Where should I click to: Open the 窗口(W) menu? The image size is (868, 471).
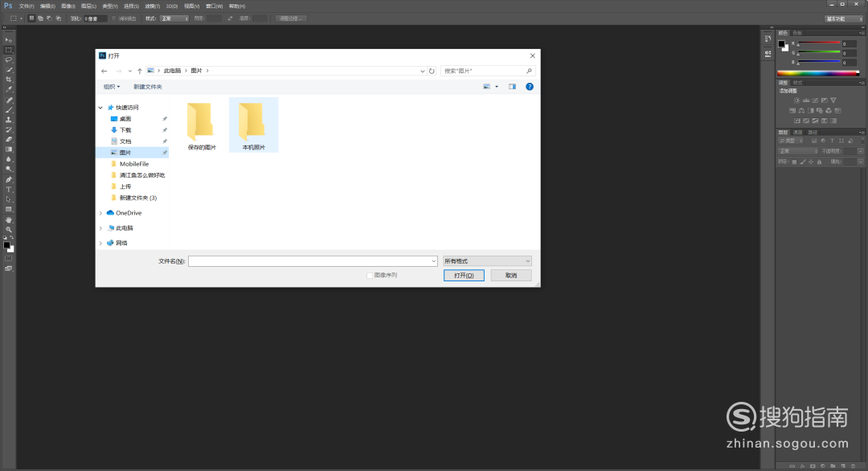[215, 6]
